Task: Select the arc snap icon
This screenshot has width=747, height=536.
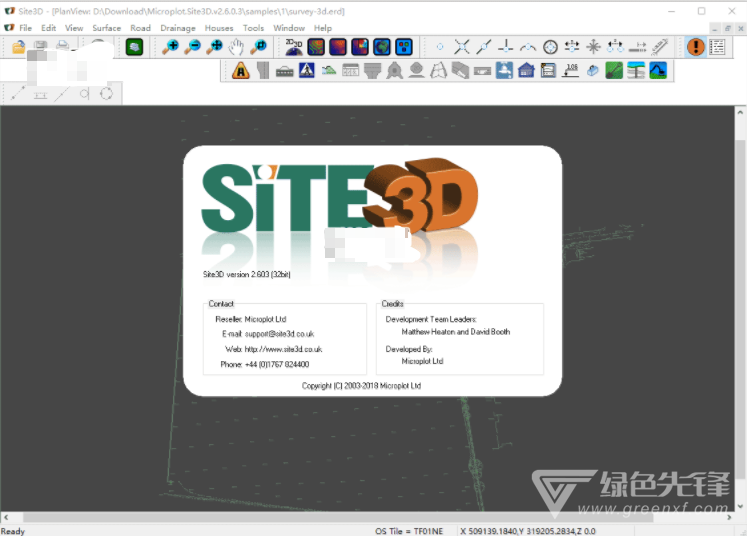Action: pos(528,47)
